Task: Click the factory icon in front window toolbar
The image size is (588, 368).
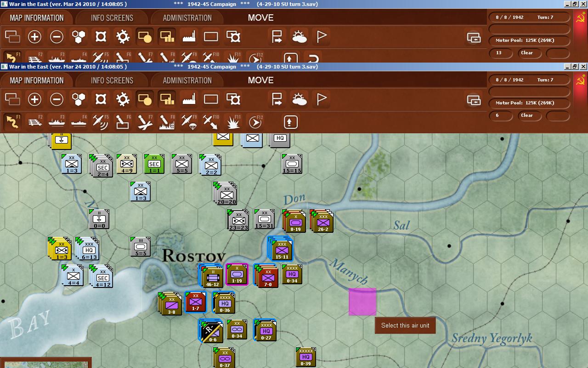Action: point(189,99)
